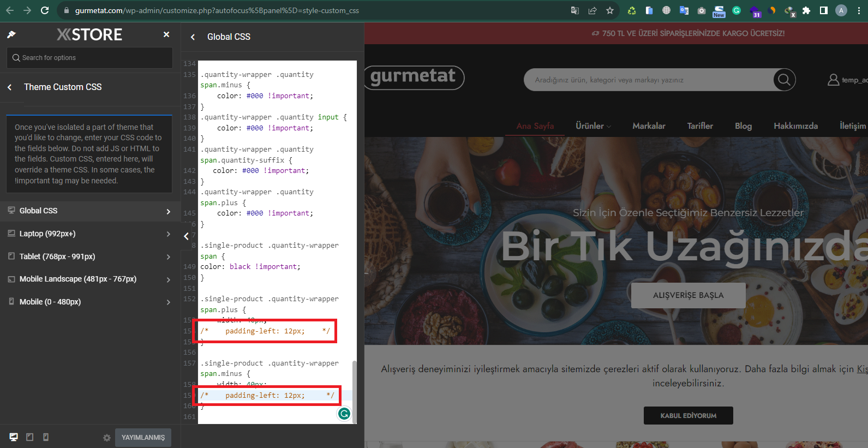The image size is (868, 448).
Task: Open the Global CSS section
Action: [x=90, y=211]
